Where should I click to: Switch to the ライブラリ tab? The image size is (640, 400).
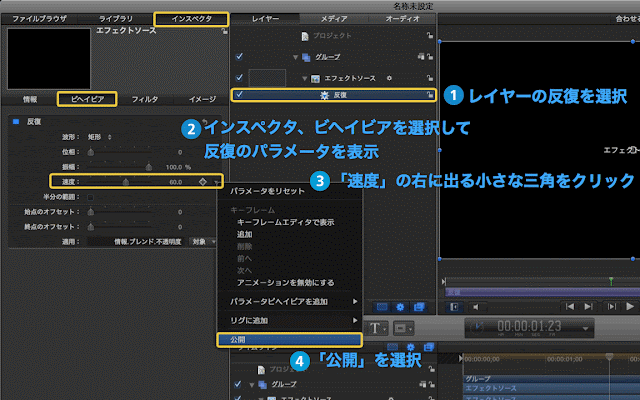[116, 19]
